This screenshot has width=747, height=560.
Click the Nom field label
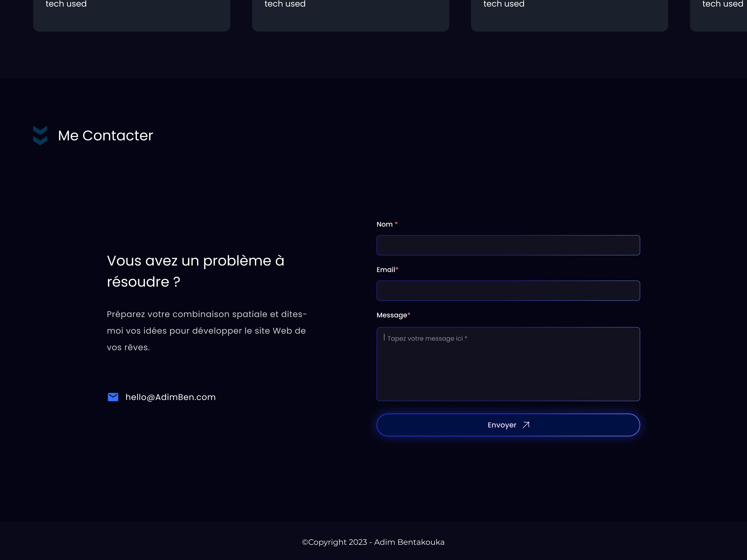point(384,225)
